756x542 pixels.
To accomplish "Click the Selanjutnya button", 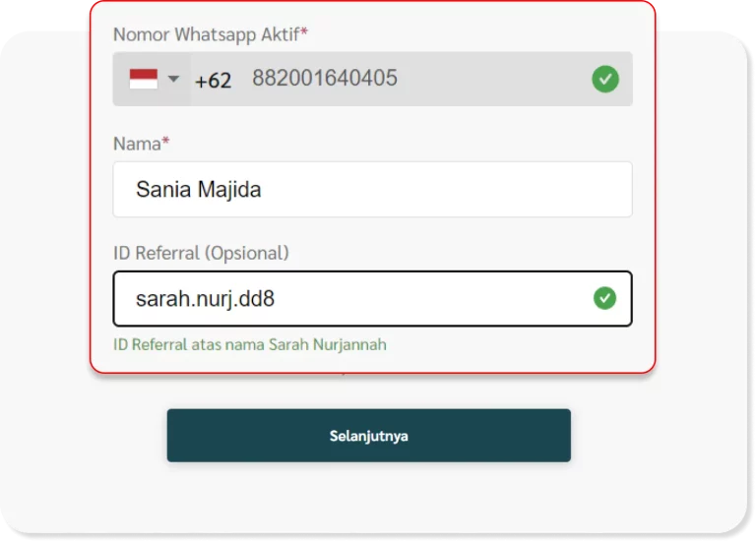I will 369,436.
